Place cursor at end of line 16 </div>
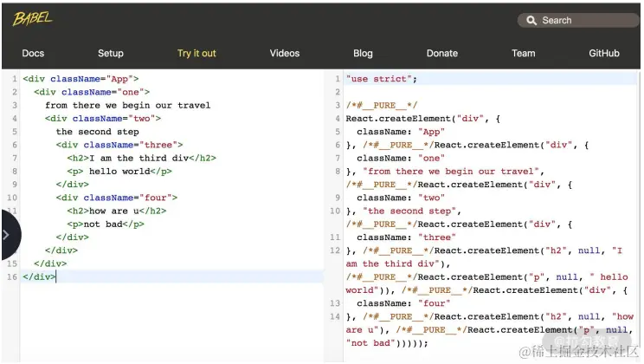The width and height of the screenshot is (644, 364). tap(55, 276)
